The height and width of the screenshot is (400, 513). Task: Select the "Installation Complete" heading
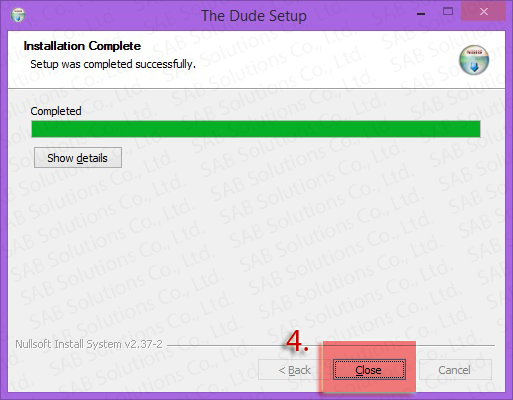point(82,46)
